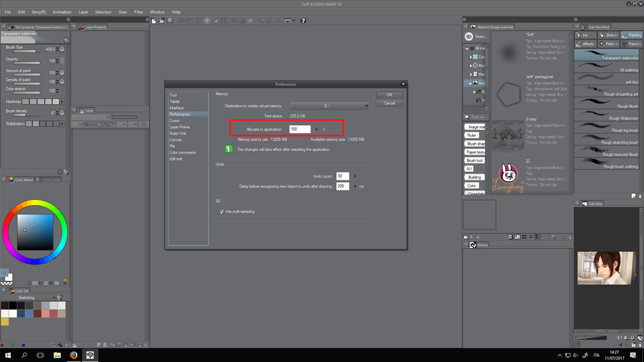This screenshot has width=644, height=362.
Task: Select the Oil outlining brush
Action: point(607,70)
